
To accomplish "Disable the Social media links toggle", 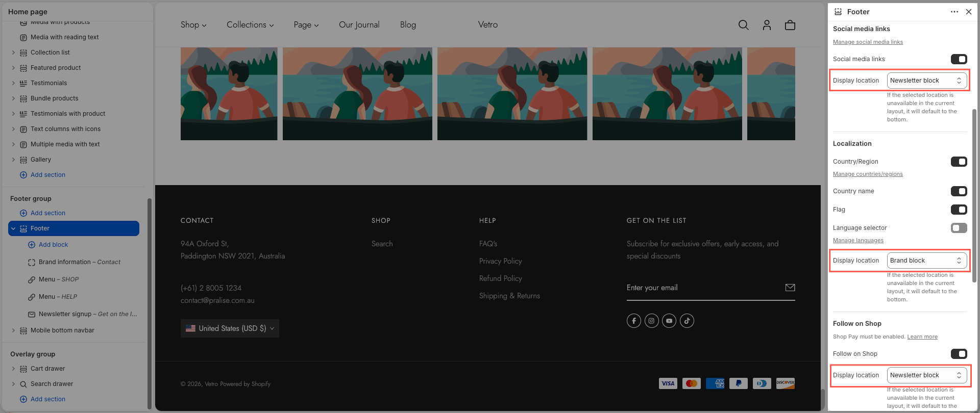I will click(959, 59).
